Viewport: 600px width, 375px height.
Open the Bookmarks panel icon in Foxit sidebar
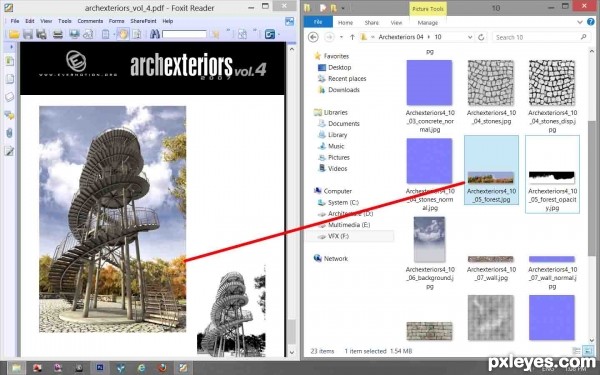click(x=10, y=61)
